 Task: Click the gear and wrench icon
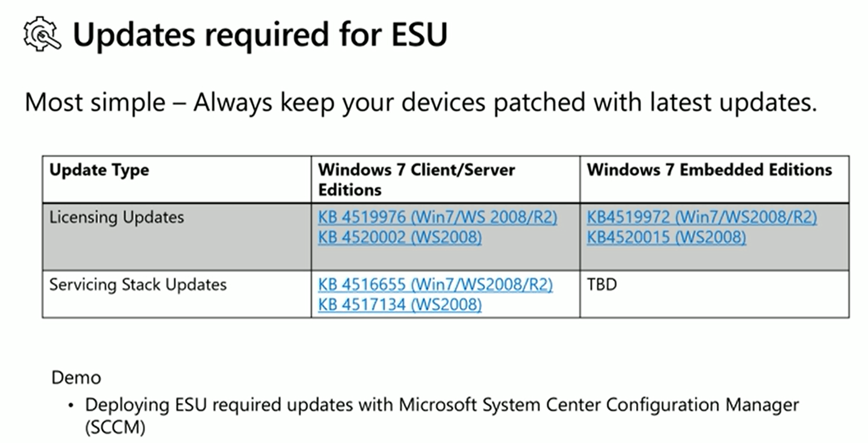(x=42, y=34)
